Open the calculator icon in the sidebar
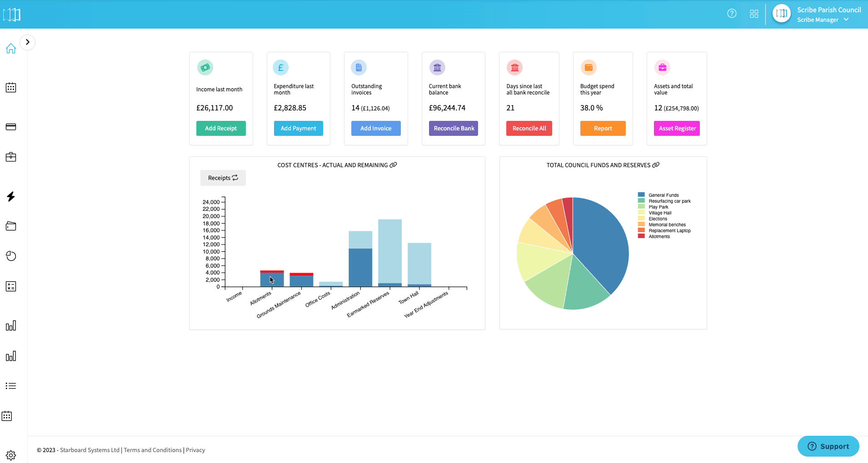868x463 pixels. [x=11, y=286]
